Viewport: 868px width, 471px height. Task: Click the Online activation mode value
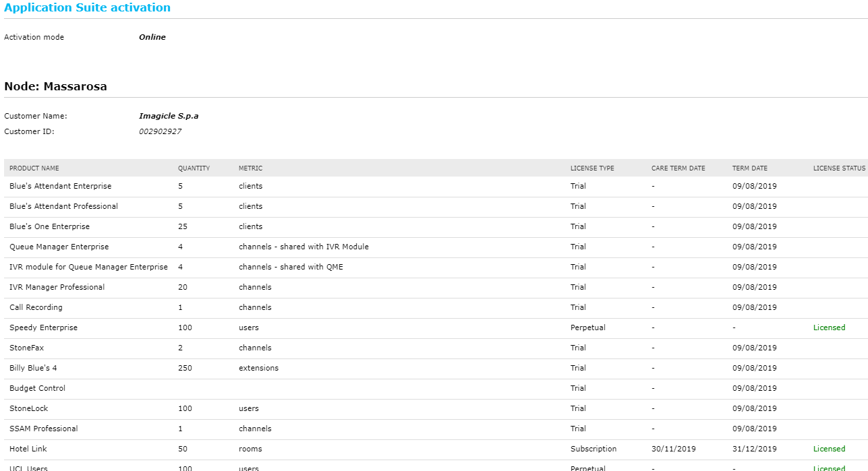[152, 37]
